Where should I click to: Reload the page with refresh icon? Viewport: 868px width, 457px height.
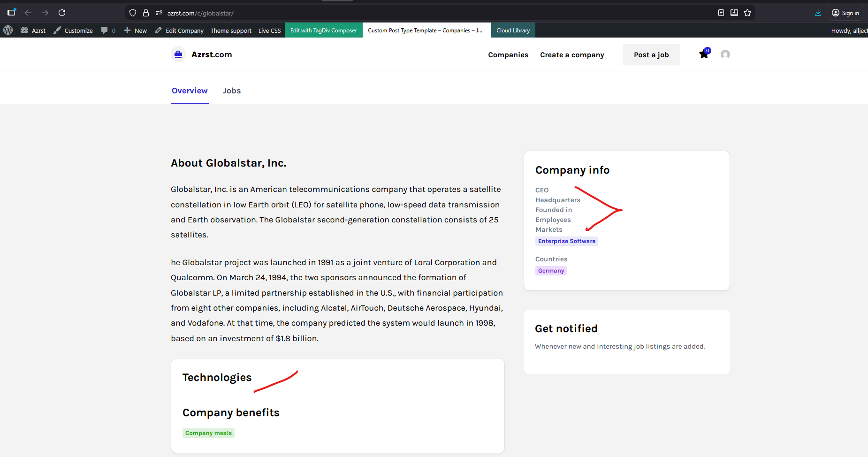(x=62, y=13)
